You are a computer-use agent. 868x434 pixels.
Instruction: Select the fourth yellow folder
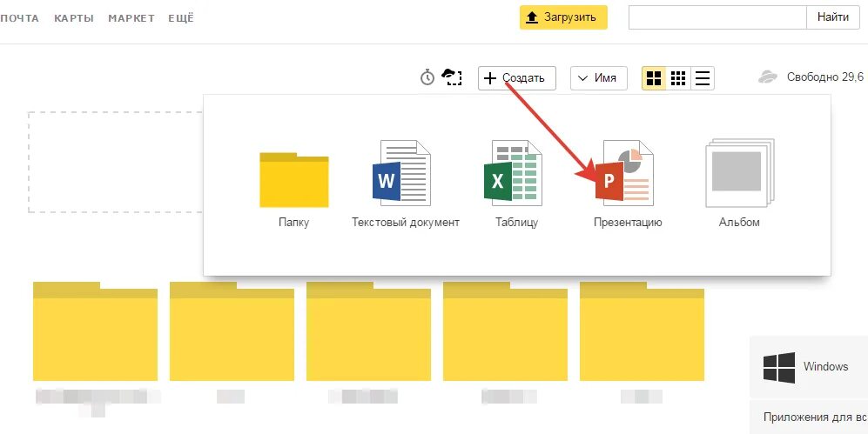tap(506, 331)
